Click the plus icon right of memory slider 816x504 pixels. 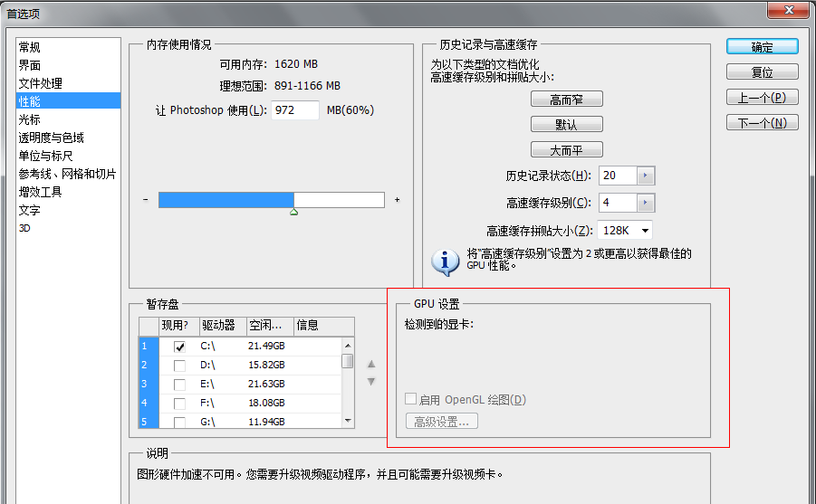pyautogui.click(x=397, y=200)
